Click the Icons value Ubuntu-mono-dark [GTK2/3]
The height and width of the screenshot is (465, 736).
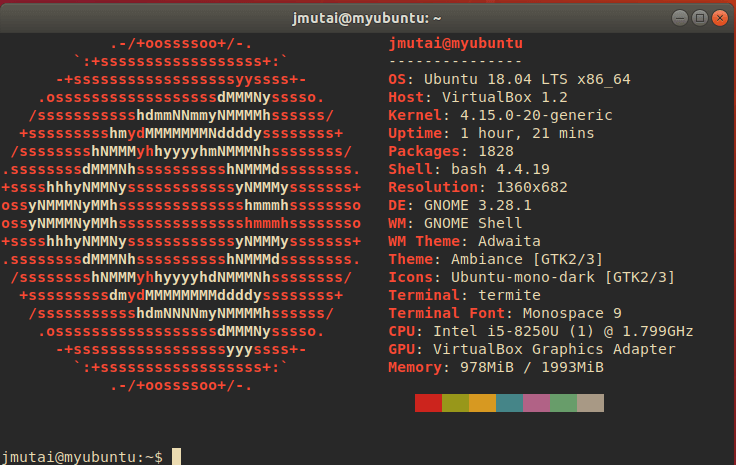click(563, 277)
